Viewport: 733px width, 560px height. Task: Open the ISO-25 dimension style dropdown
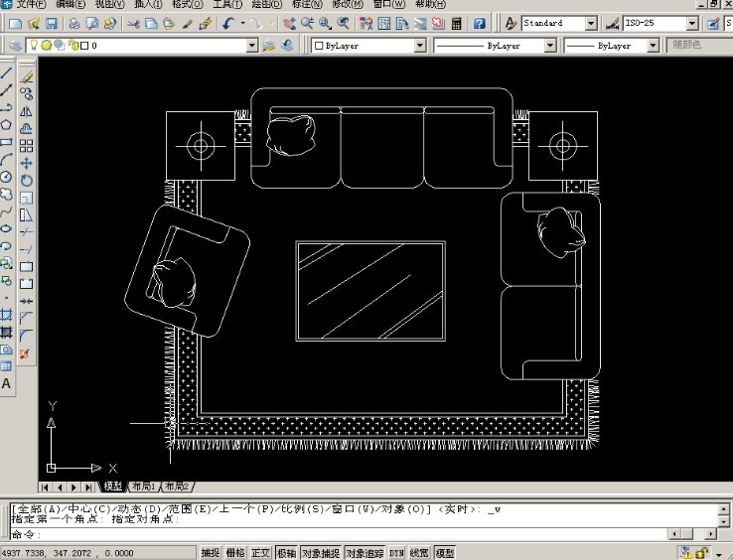(x=692, y=23)
